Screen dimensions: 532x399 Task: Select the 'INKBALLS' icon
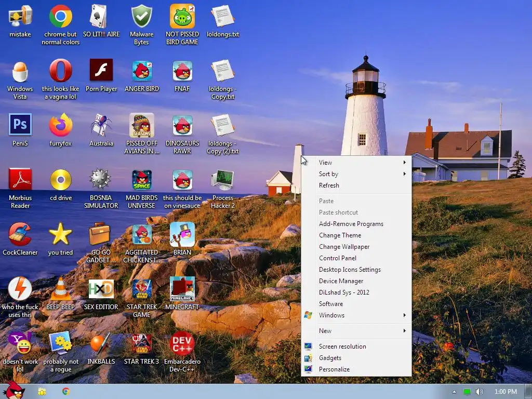pos(101,343)
